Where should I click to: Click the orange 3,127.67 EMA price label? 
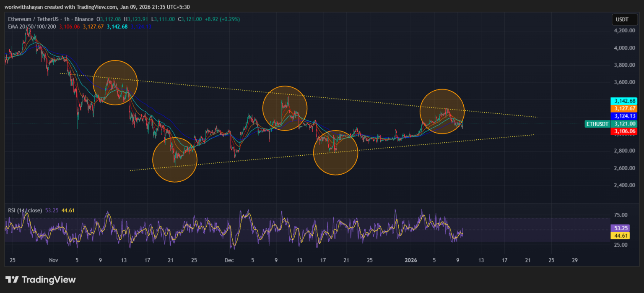tap(624, 108)
